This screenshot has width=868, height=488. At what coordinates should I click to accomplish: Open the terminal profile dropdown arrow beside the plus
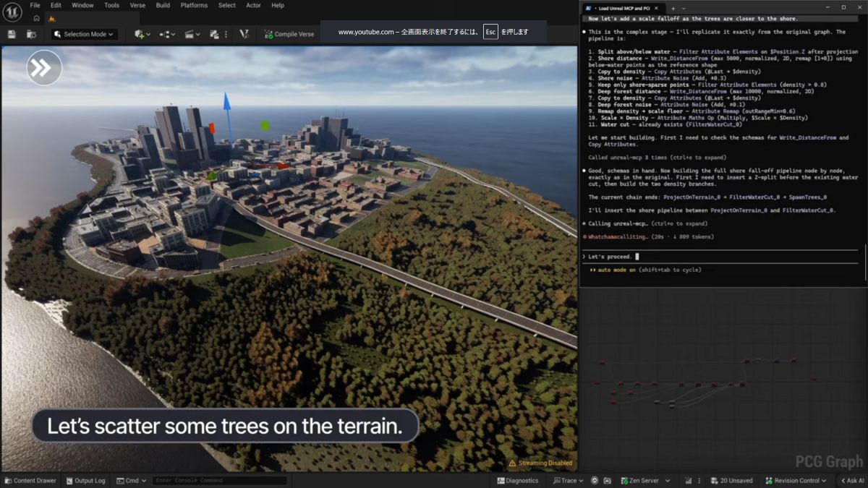coord(684,8)
